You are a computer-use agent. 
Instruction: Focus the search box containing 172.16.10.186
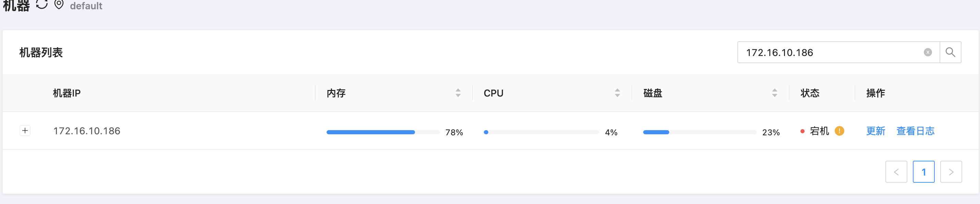click(829, 52)
